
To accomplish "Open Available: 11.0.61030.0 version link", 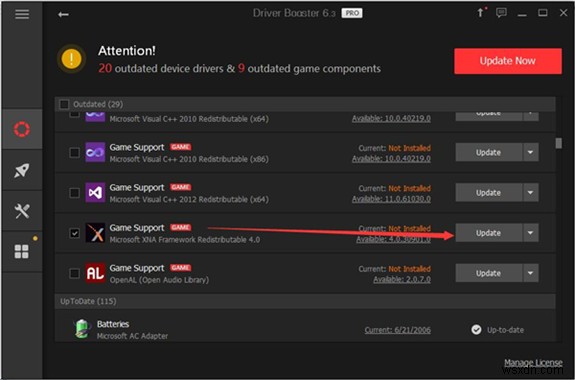I will pos(391,199).
